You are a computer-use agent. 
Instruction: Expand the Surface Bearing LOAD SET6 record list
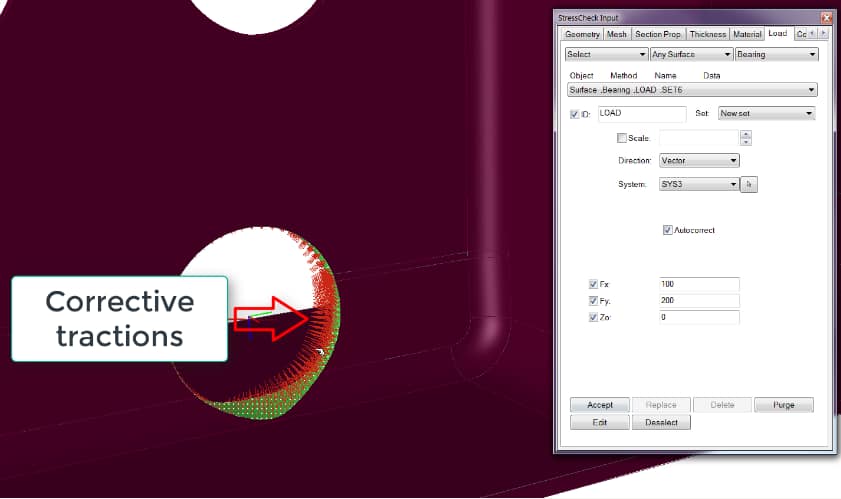pyautogui.click(x=691, y=90)
